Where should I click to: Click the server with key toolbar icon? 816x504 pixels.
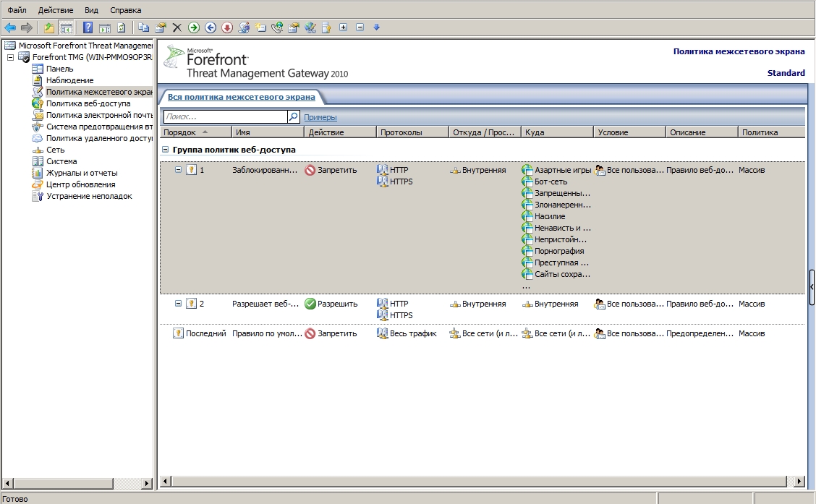click(x=326, y=27)
